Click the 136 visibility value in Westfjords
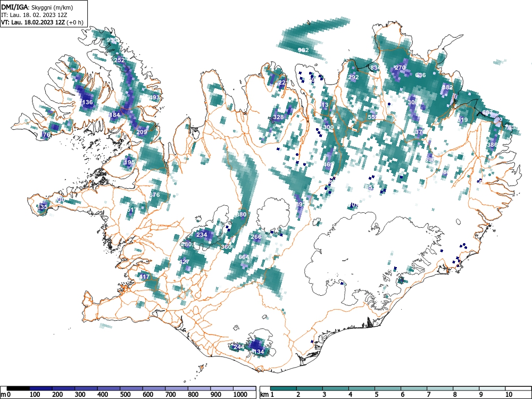 [x=88, y=102]
